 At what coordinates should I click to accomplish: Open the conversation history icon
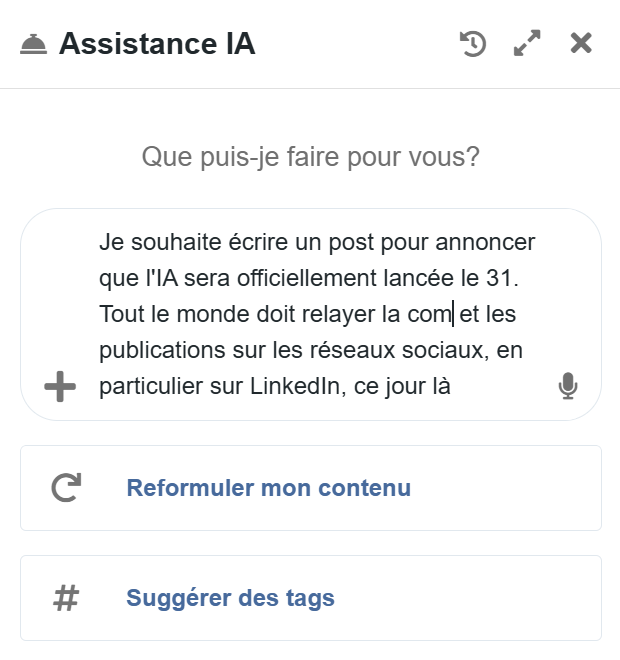pos(473,44)
